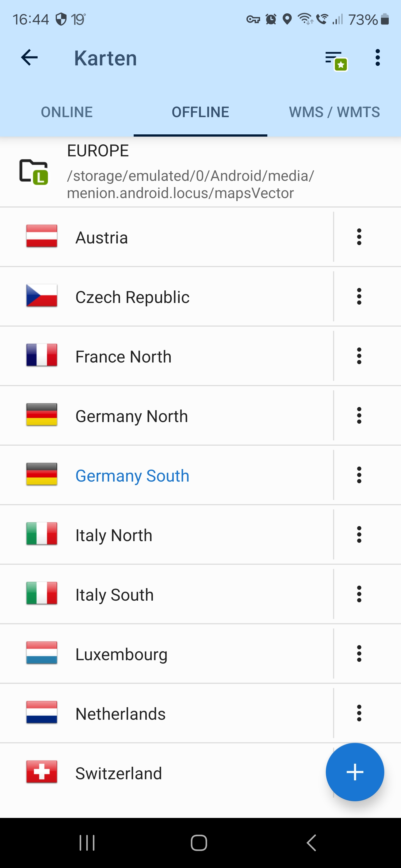
Task: Open the Android recent apps button
Action: tap(87, 843)
